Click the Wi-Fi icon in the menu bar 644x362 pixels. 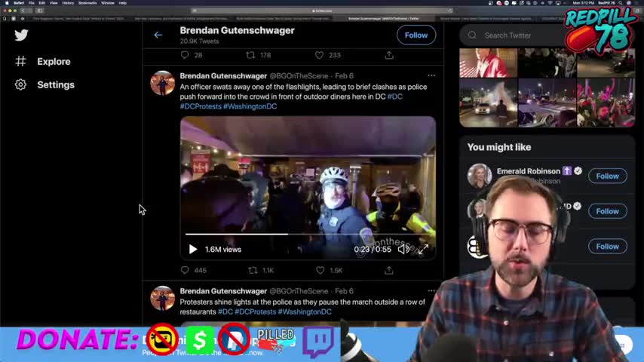550,3
